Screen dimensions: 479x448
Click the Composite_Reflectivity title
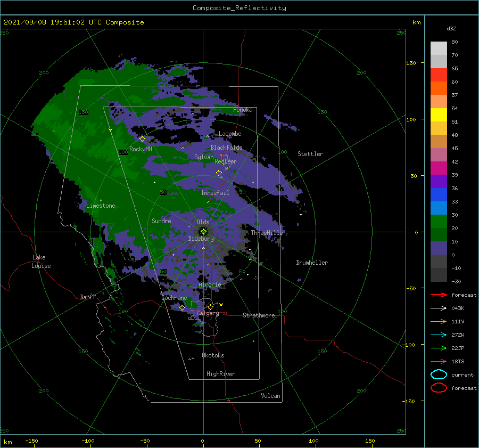(x=240, y=8)
